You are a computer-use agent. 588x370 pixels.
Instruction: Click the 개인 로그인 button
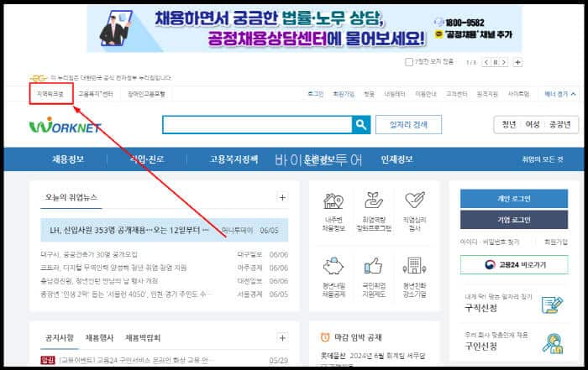coord(514,199)
